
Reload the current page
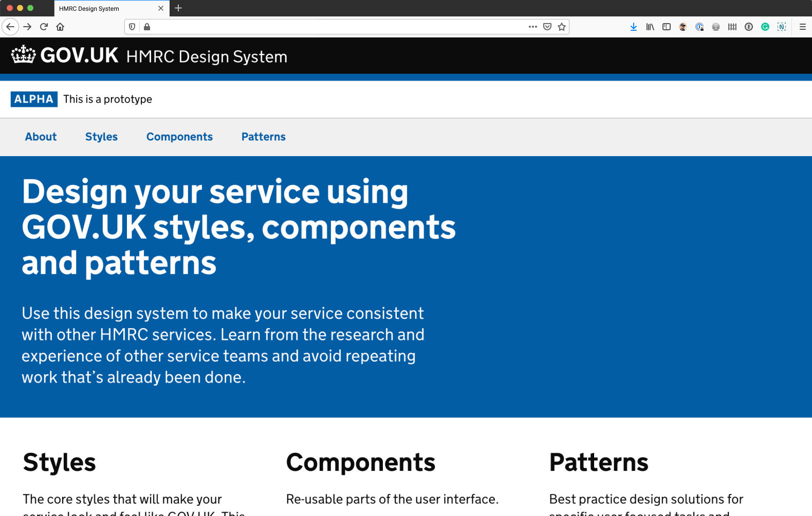(44, 27)
